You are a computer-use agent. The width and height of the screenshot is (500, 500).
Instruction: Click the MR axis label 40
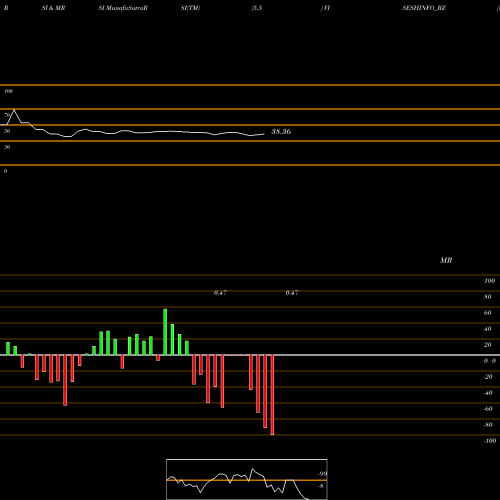pos(487,329)
